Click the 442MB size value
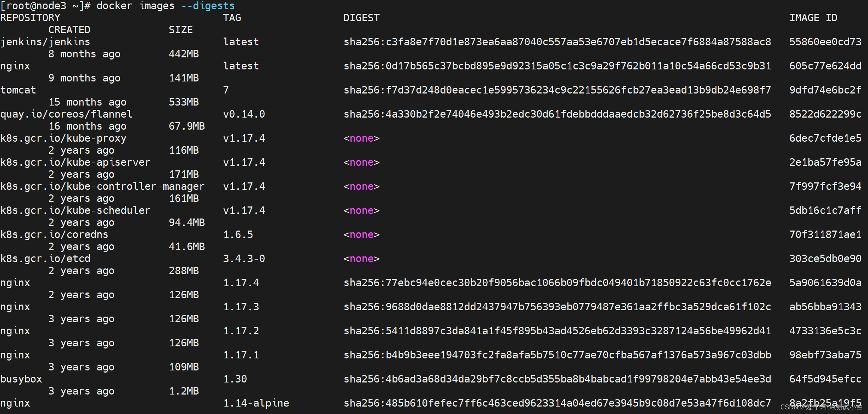Image resolution: width=868 pixels, height=414 pixels. click(184, 54)
